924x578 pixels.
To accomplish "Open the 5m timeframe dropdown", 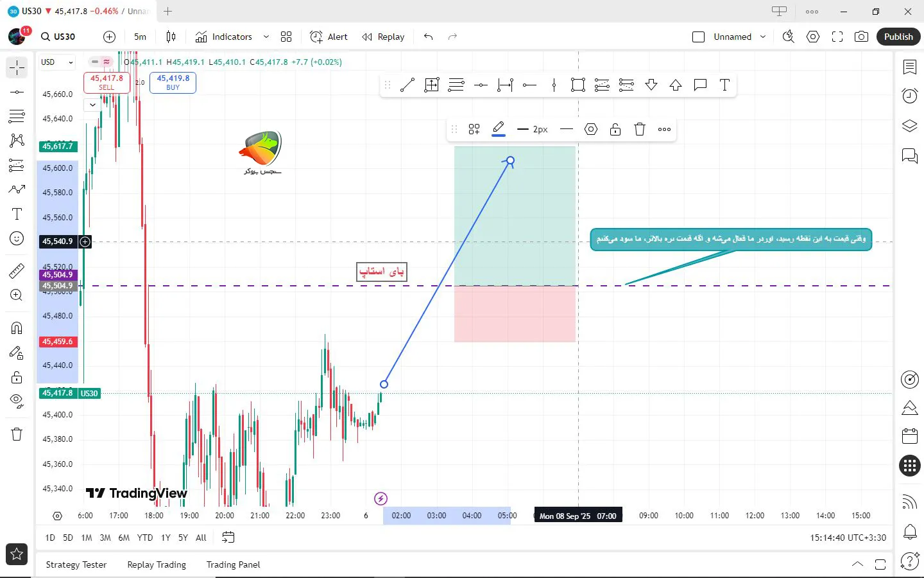I will coord(140,37).
